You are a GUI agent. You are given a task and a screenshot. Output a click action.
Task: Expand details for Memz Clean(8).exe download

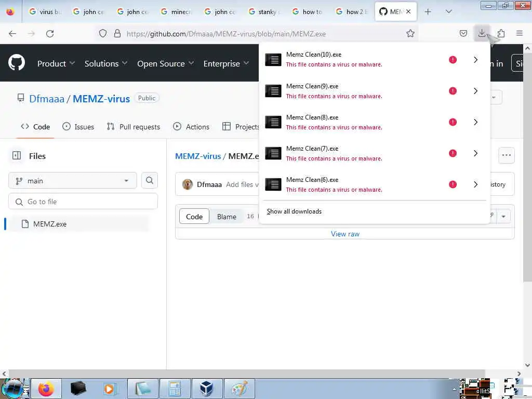coord(476,122)
